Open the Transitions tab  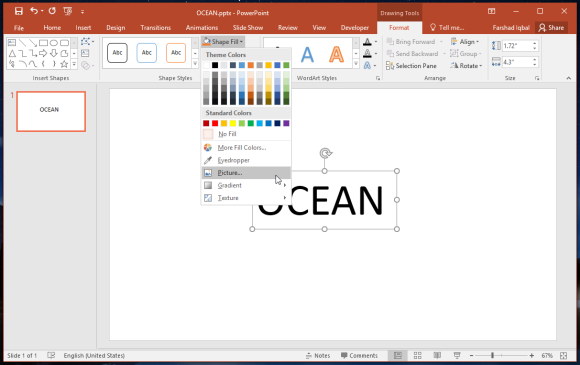[x=155, y=28]
